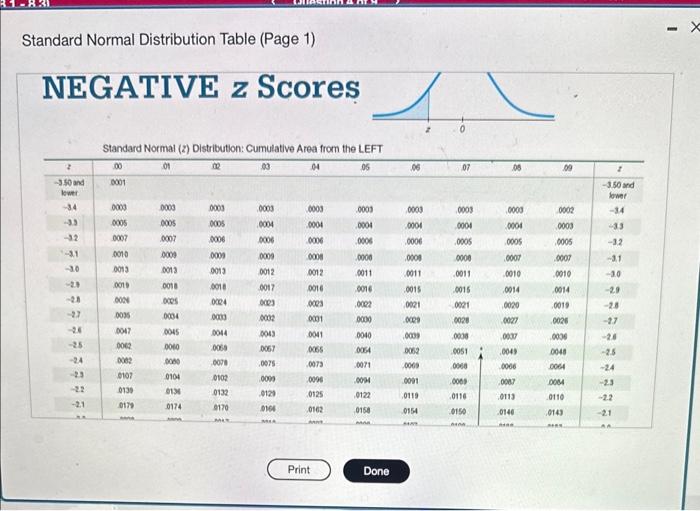This screenshot has height=511, width=700.
Task: Click the .0075 value in row -2.4
Action: point(268,363)
